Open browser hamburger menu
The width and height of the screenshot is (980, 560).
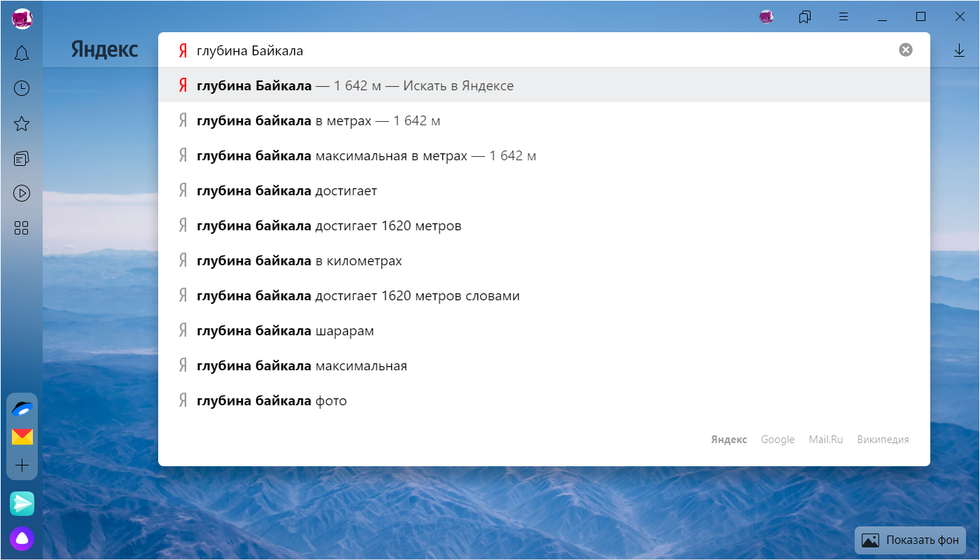pyautogui.click(x=843, y=17)
